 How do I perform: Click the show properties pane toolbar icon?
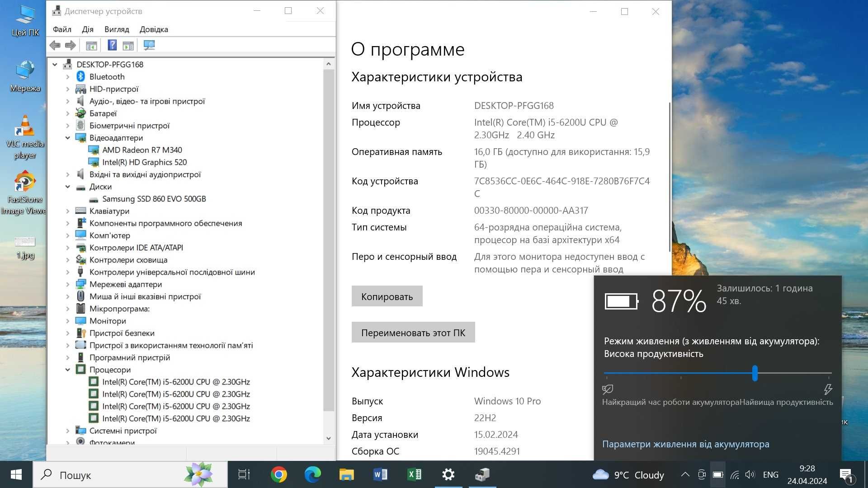91,45
